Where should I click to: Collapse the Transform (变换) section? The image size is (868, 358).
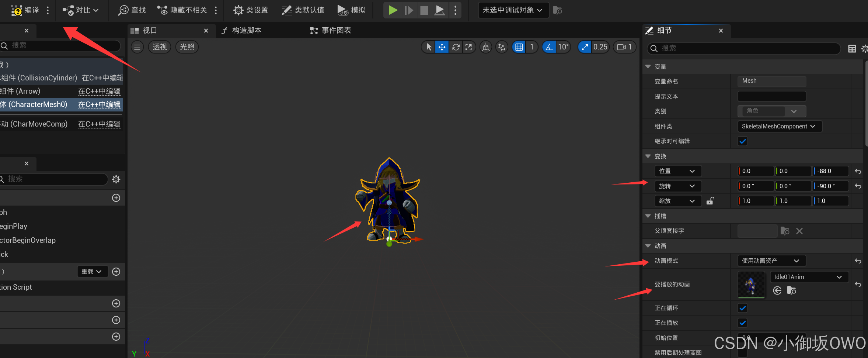(648, 156)
